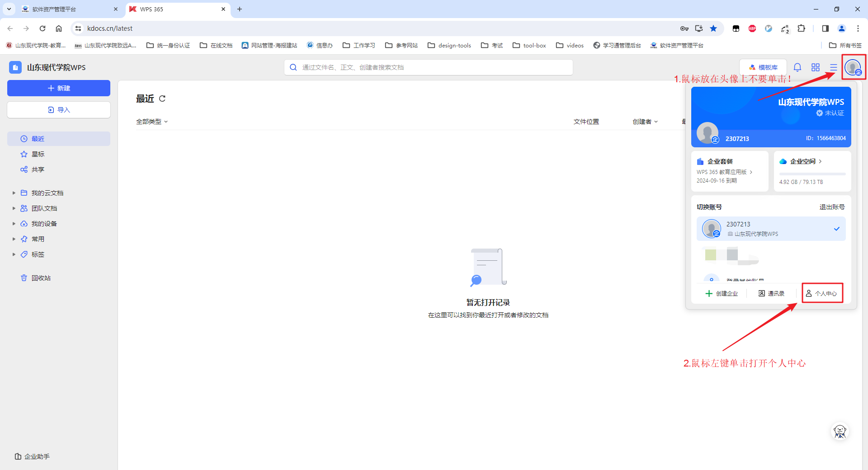The width and height of the screenshot is (868, 470).
Task: Expand the 团队文档 tree arrow
Action: [14, 208]
